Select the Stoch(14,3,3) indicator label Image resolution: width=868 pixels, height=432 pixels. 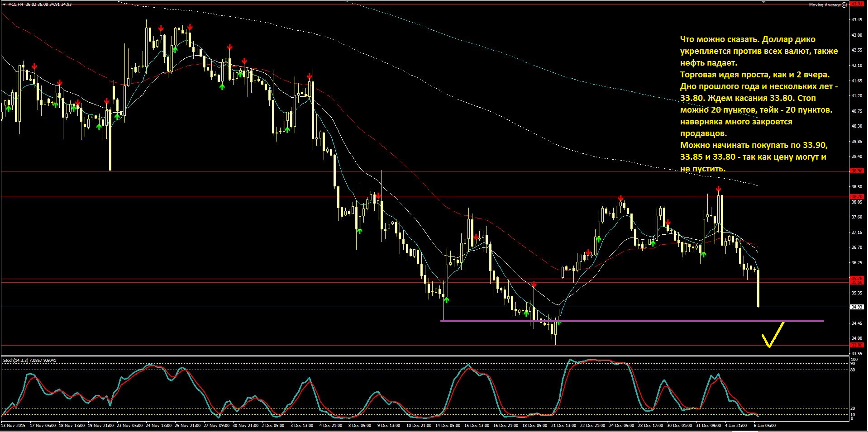click(x=15, y=361)
